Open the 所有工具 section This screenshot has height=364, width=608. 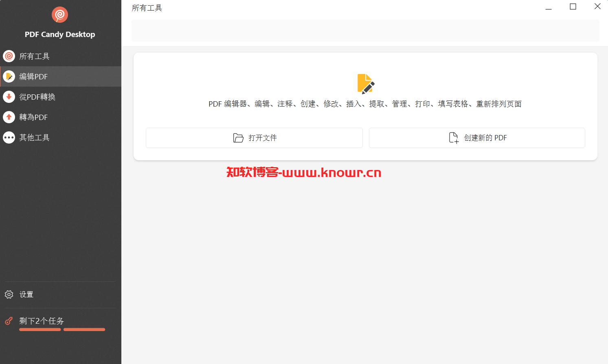(61, 56)
